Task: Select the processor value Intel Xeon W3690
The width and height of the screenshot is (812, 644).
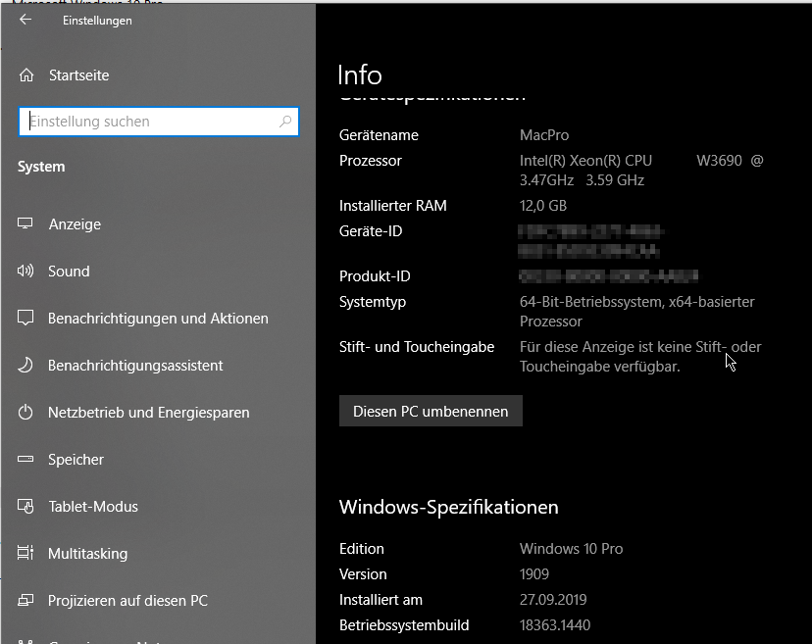Action: coord(641,171)
